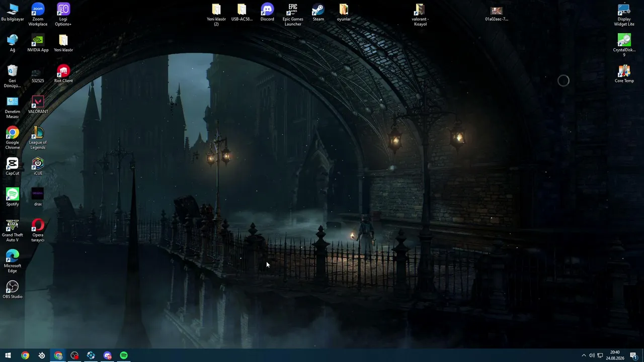This screenshot has width=644, height=362.
Task: Select the Bu bilgisayar desktop icon
Action: point(13,13)
